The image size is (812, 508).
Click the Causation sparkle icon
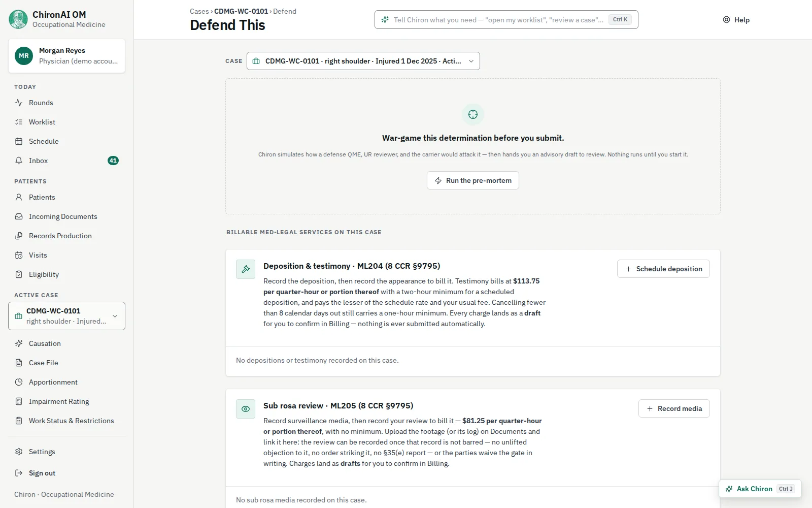click(19, 343)
